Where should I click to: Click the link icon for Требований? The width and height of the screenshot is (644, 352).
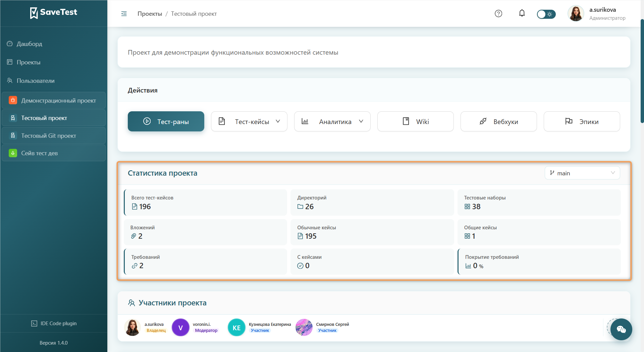(135, 266)
